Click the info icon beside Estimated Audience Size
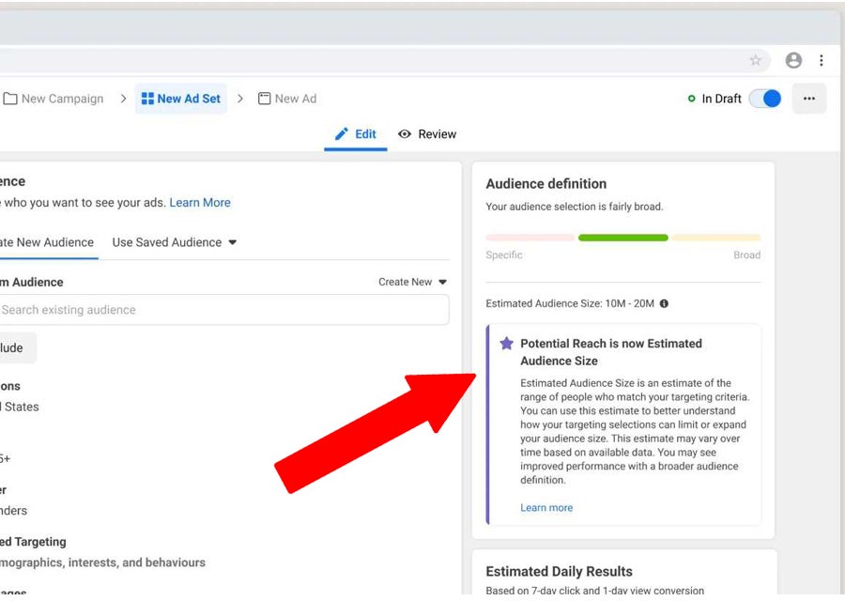 665,304
